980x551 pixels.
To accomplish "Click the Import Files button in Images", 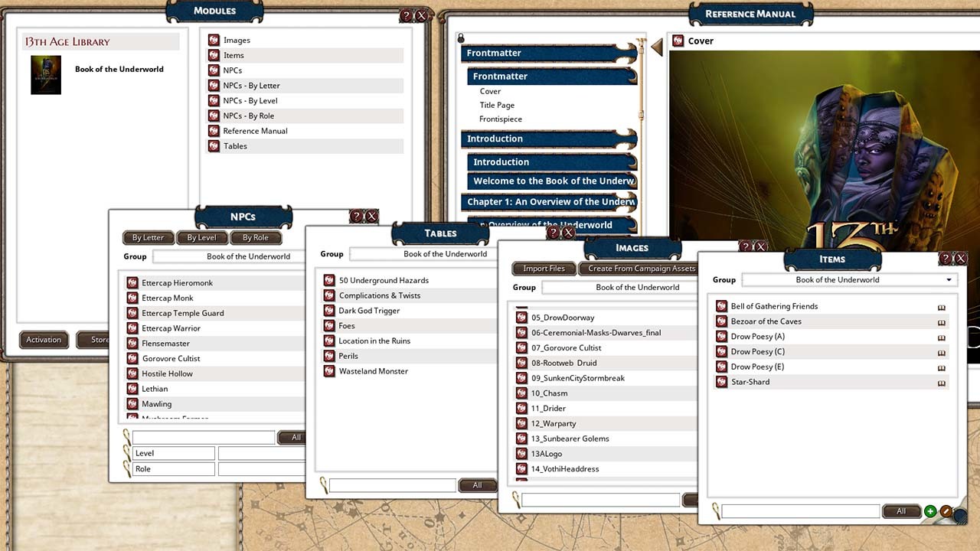I will [544, 268].
